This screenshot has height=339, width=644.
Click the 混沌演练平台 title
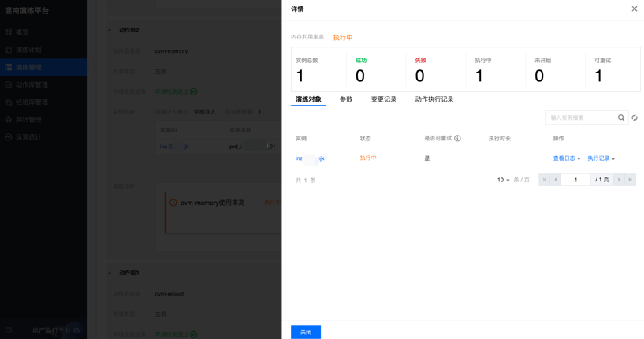(x=27, y=11)
